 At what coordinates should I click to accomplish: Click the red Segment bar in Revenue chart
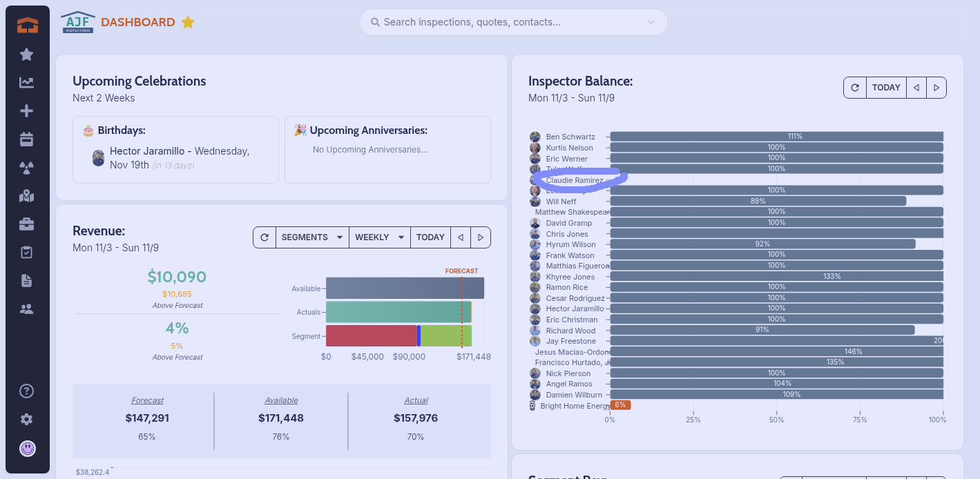click(371, 336)
